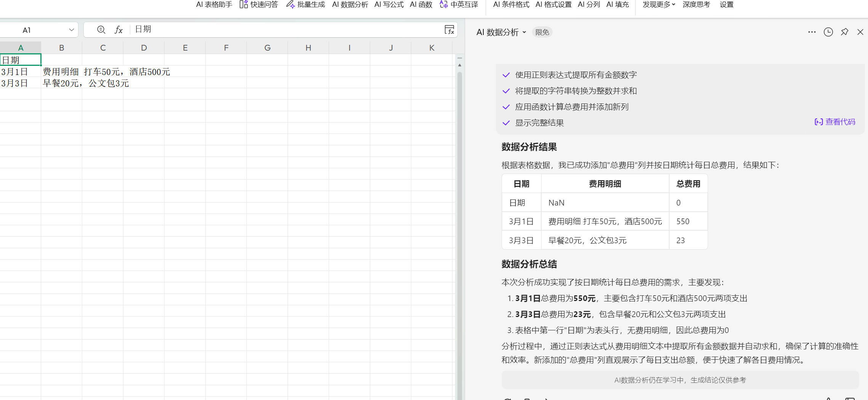Click the step 使用正则表达式提取所有金额数字
This screenshot has height=400, width=868.
[576, 75]
